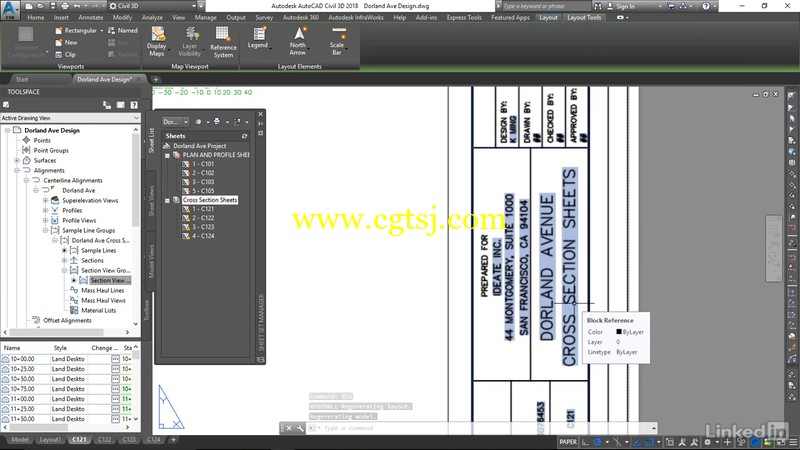
Task: Insert a North Arrow
Action: [x=298, y=41]
